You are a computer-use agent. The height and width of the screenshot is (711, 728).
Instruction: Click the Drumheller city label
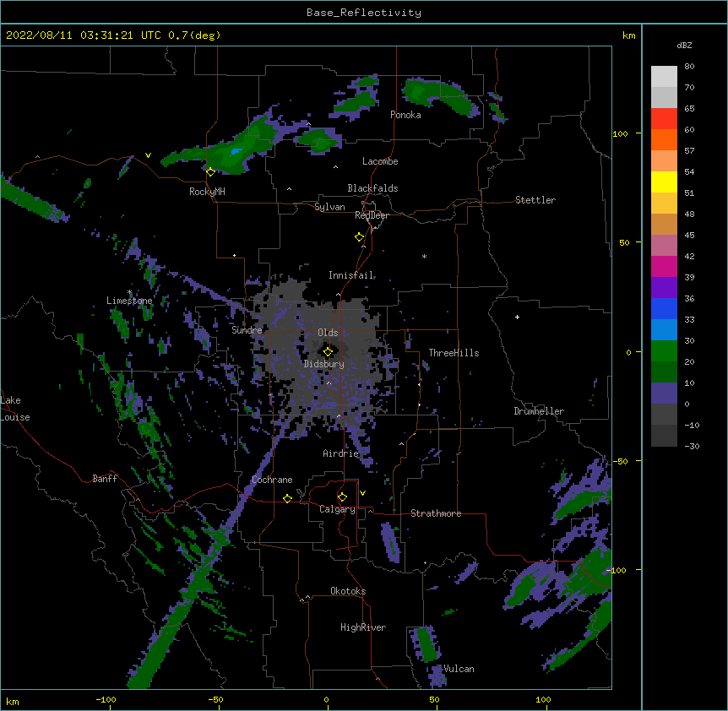pyautogui.click(x=539, y=411)
